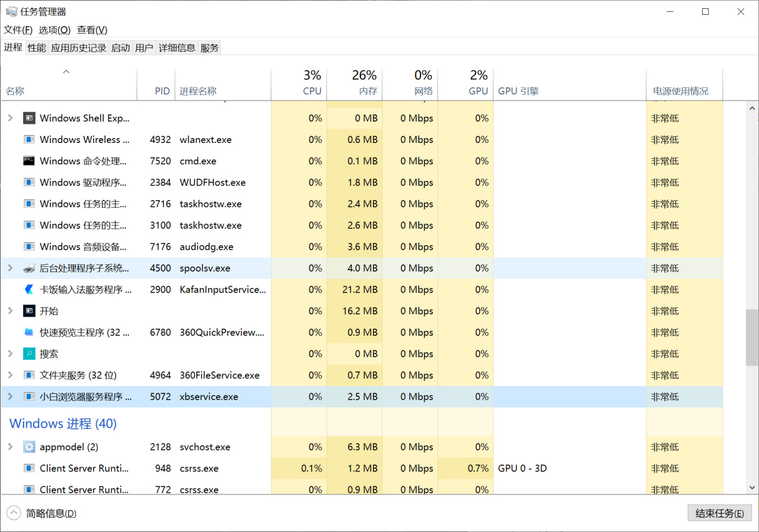
Task: Sort by the GPU usage column header
Action: (465, 84)
